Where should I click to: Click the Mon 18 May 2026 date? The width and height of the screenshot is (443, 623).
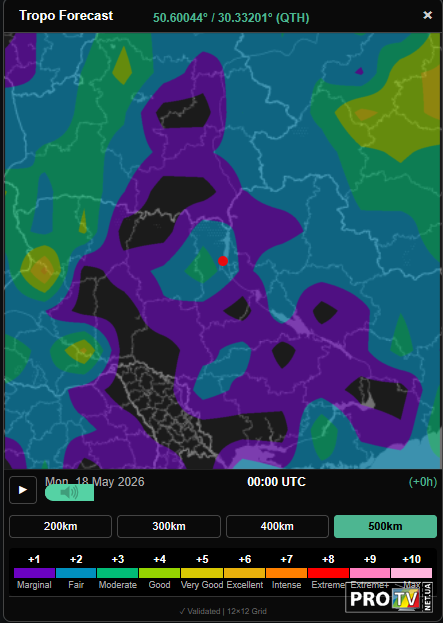tap(95, 482)
